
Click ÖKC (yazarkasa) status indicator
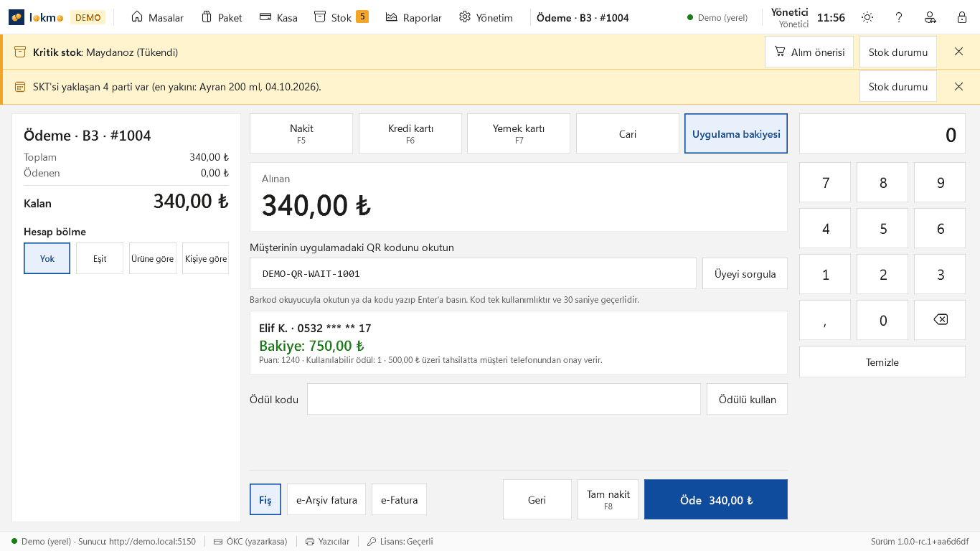pos(250,542)
